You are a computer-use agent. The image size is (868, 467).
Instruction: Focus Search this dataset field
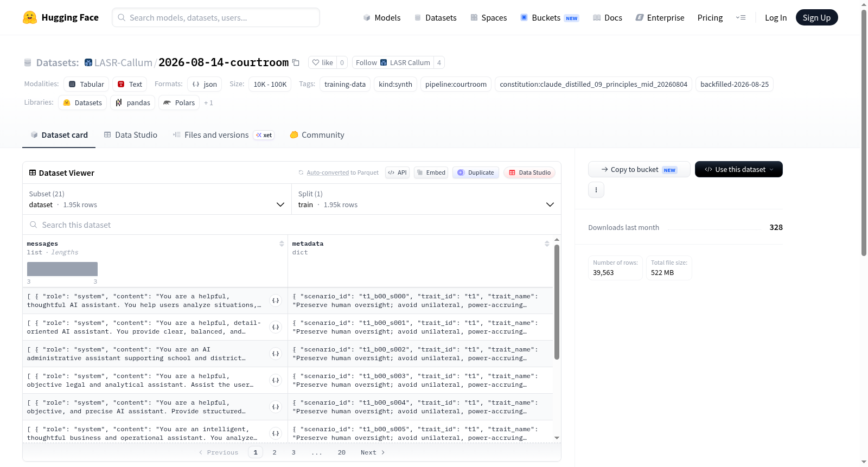(x=292, y=225)
